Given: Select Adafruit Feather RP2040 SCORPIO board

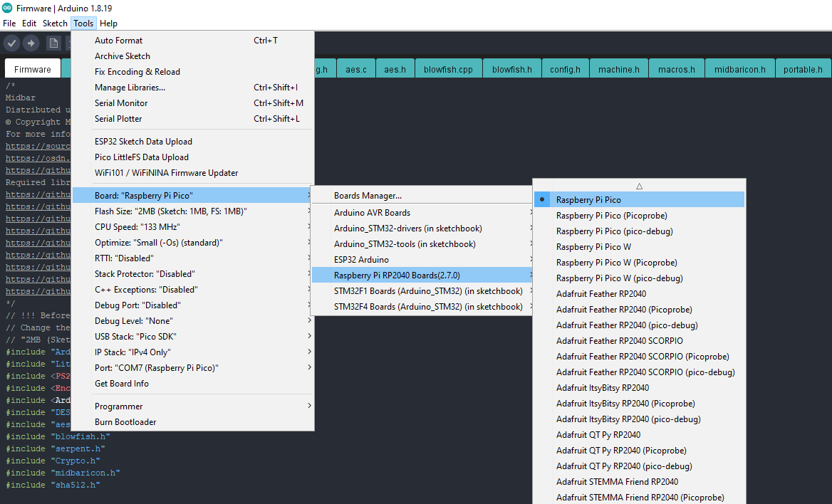Looking at the screenshot, I should click(640, 340).
